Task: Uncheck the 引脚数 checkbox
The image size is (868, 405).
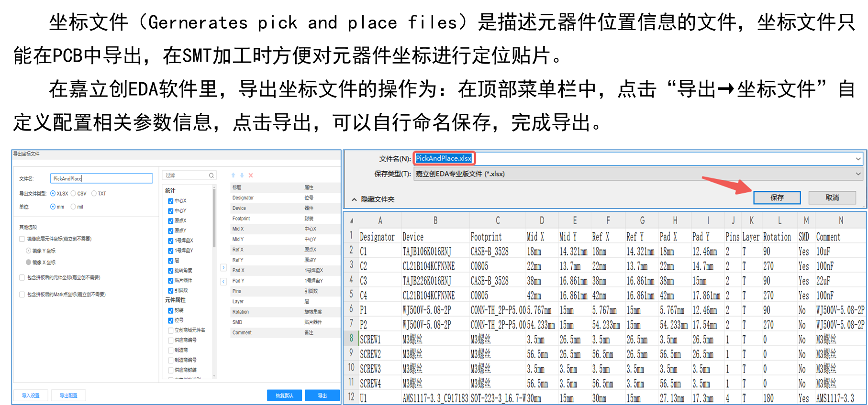Action: click(171, 291)
